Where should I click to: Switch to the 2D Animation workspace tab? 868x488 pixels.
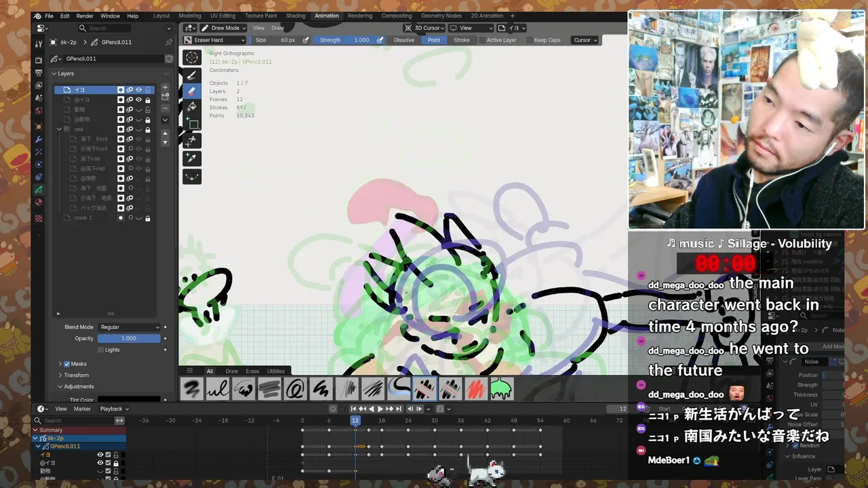pos(487,16)
